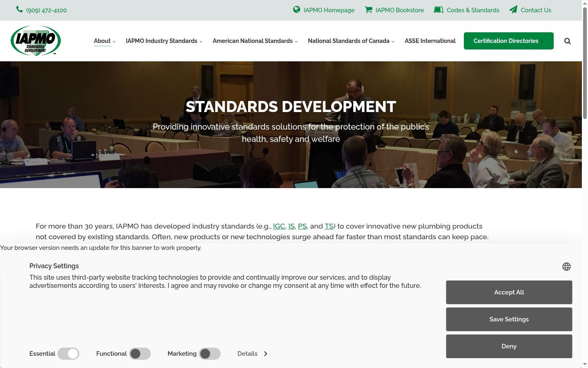Viewport: 588px width, 368px height.
Task: Click the scrollbar down arrow
Action: pyautogui.click(x=585, y=364)
